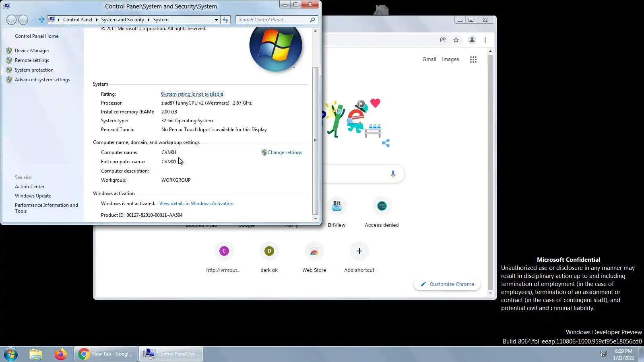Open Windows Update under See also

[33, 196]
